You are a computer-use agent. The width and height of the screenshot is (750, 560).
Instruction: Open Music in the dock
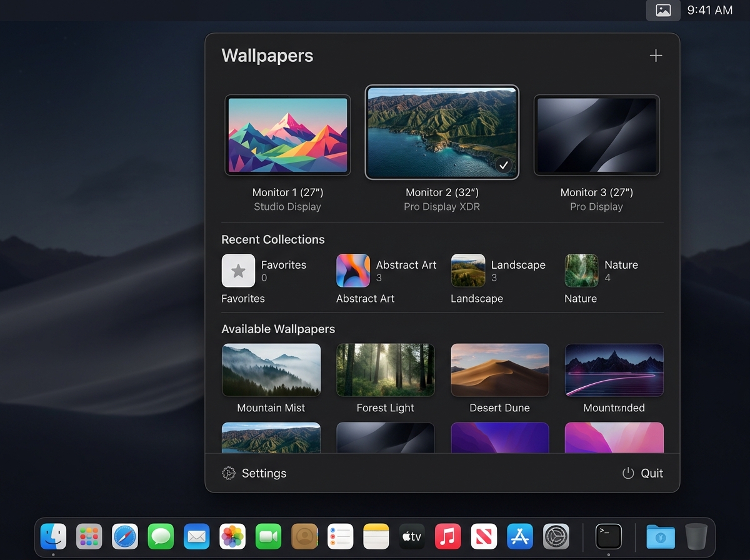click(x=448, y=536)
